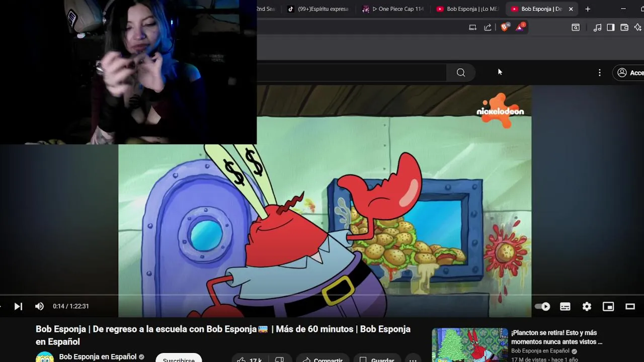Click the video progress bar
This screenshot has width=644, height=362.
tap(322, 295)
